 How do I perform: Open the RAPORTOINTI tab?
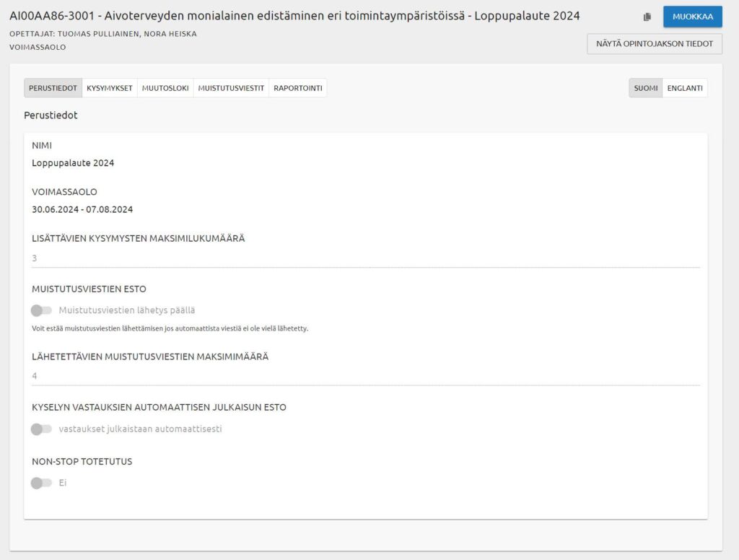(297, 88)
